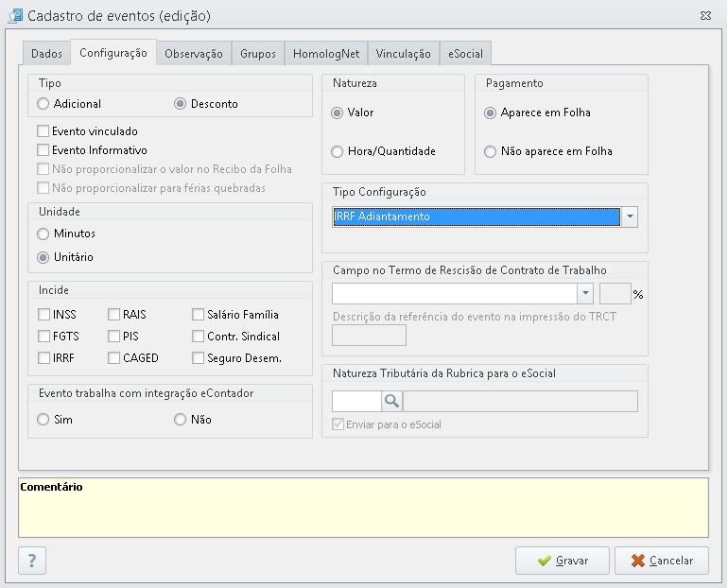728x588 pixels.
Task: Enable the Evento vinculado checkbox
Action: pos(43,131)
